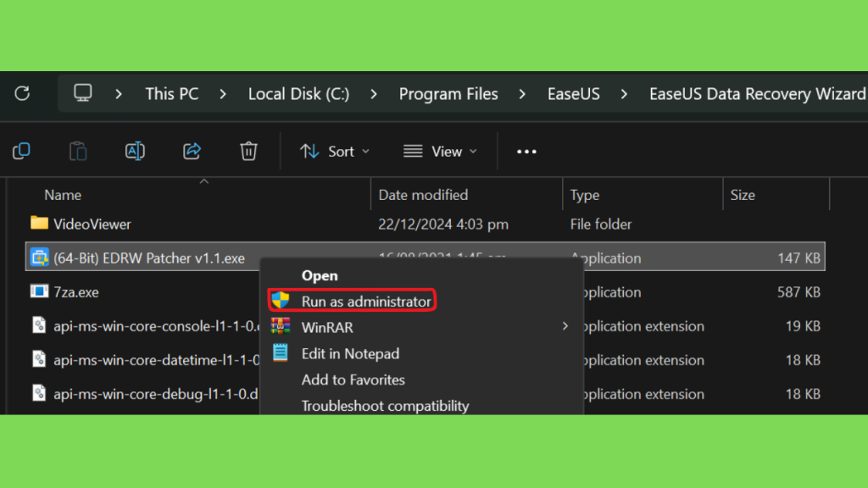
Task: Select the (64-Bit) EDRW Patcher v1.1.exe file
Action: coord(149,258)
